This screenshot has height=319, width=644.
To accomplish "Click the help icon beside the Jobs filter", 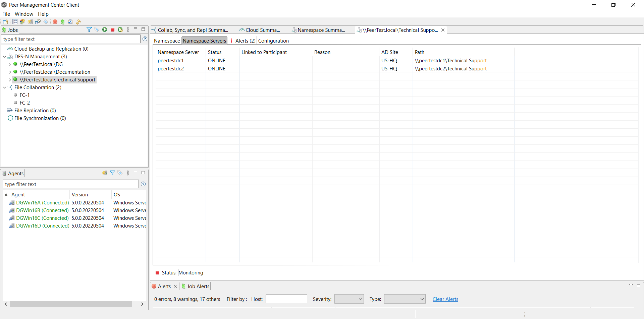I will point(145,39).
